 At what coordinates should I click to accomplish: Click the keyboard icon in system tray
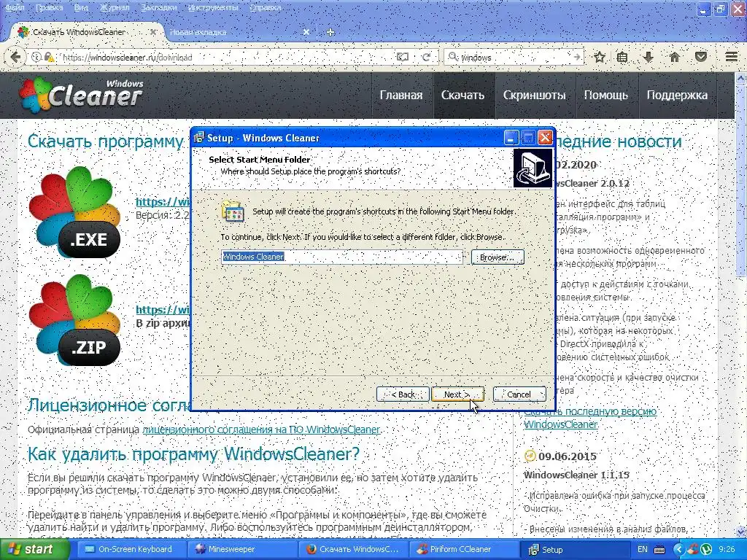point(659,550)
